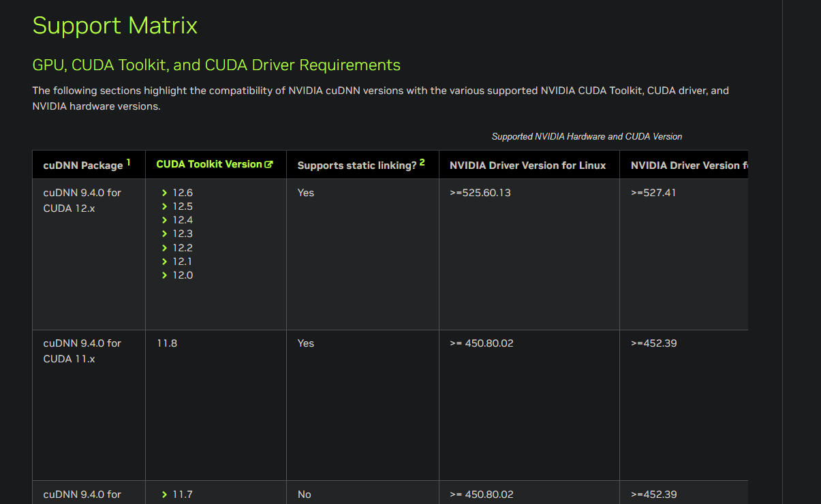Click the green chevron before 12.6
Screen dimensions: 821x504
164,193
